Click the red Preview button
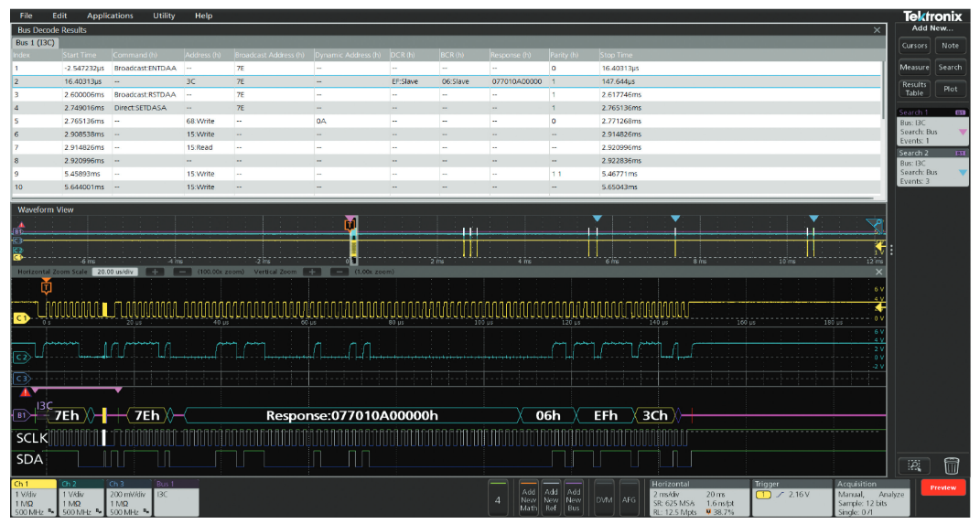The image size is (980, 524). 942,487
